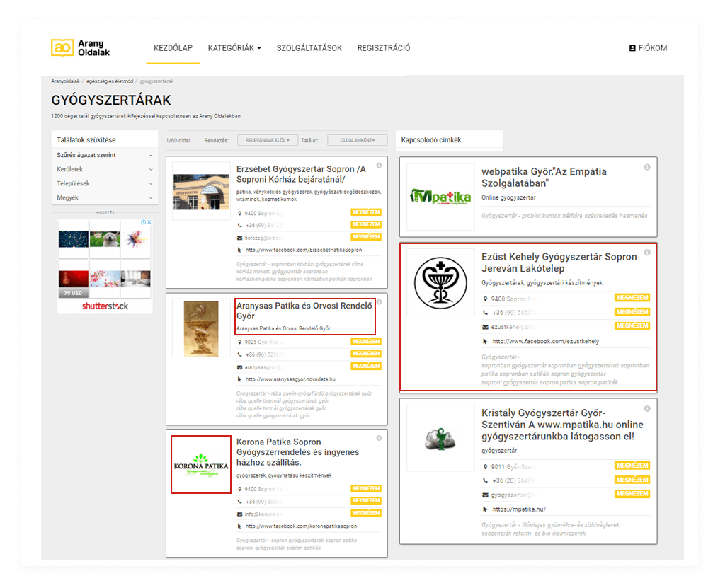713x588 pixels.
Task: Open webpatika Győr listing title
Action: tap(544, 177)
